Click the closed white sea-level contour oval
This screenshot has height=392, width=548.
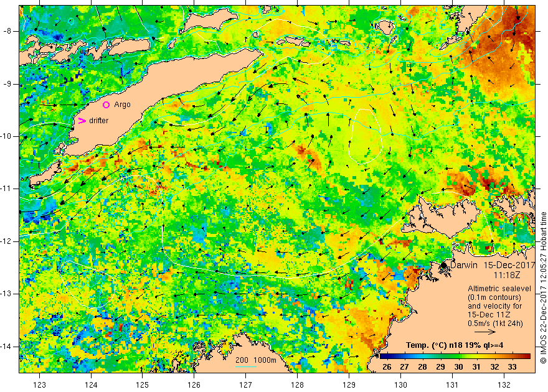(x=366, y=136)
